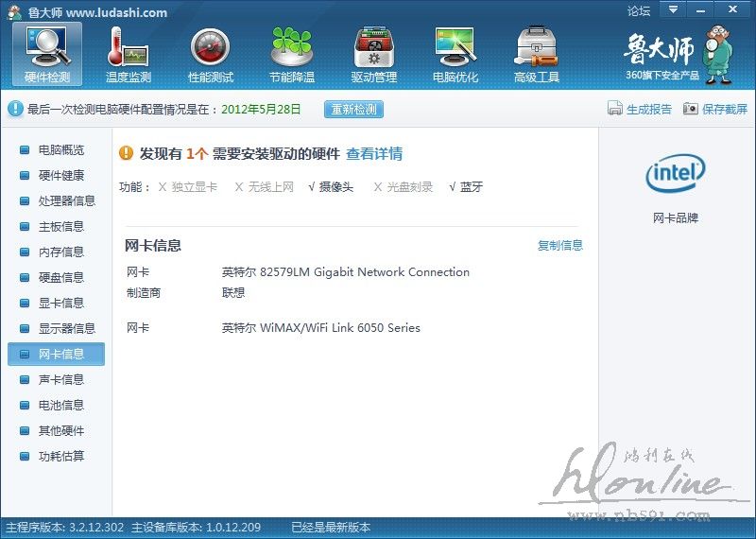Viewport: 756px width, 539px height.
Task: Click 生成报告 to generate a report
Action: click(x=649, y=109)
